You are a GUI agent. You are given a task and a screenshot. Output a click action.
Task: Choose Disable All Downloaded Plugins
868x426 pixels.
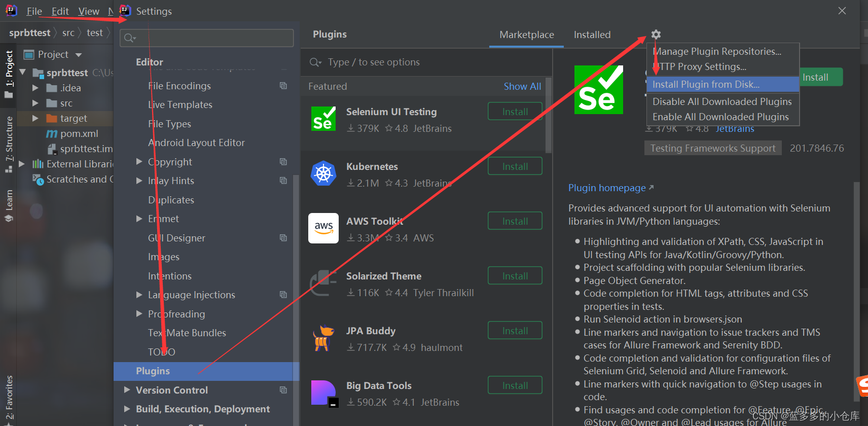[723, 101]
